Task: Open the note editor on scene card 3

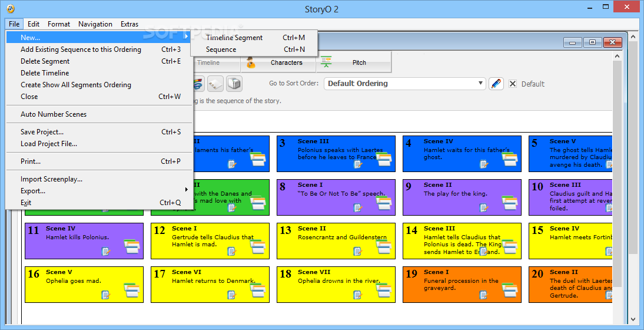Action: point(358,164)
